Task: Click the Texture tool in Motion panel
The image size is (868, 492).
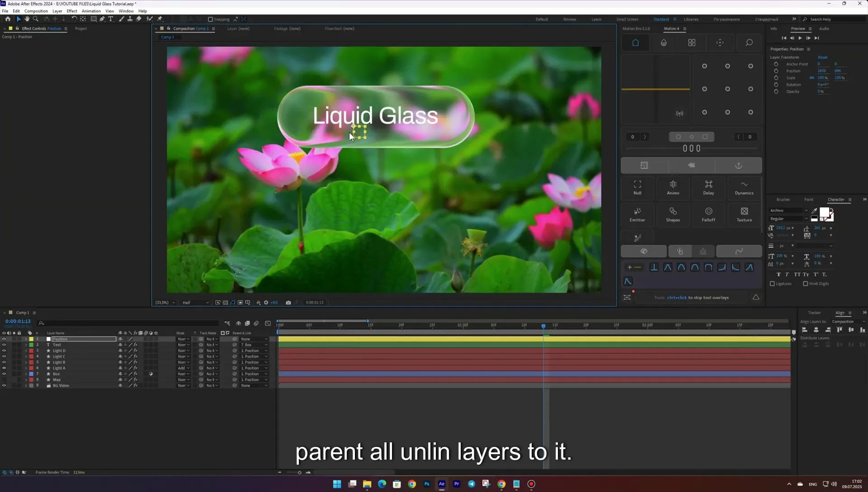Action: tap(744, 215)
